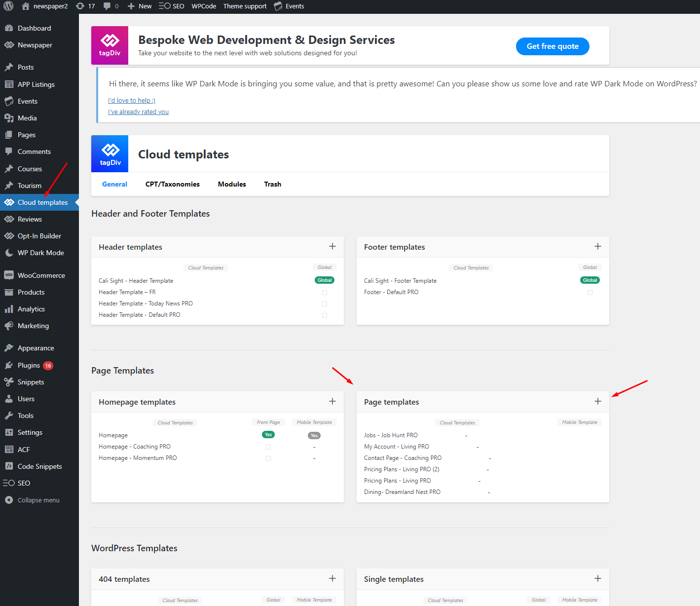Open the newspaper2 site home icon
Image resolution: width=700 pixels, height=606 pixels.
point(26,6)
